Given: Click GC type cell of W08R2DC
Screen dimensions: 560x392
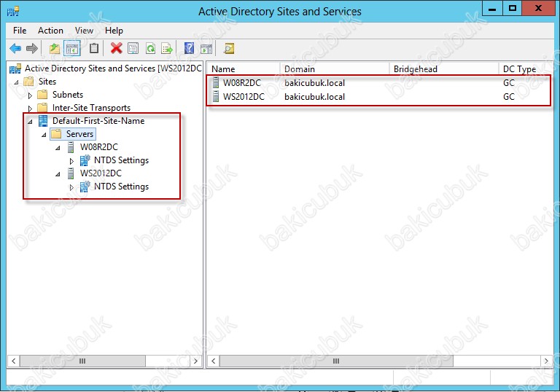Looking at the screenshot, I should click(508, 83).
